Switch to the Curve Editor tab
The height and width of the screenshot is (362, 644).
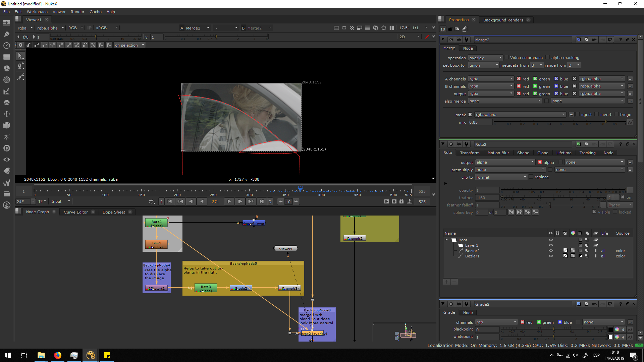tap(75, 212)
